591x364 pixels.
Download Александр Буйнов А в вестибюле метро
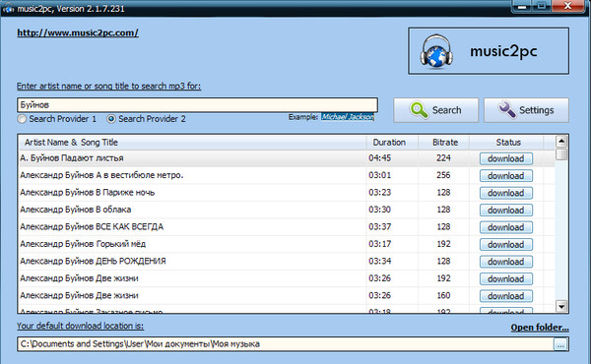[506, 176]
